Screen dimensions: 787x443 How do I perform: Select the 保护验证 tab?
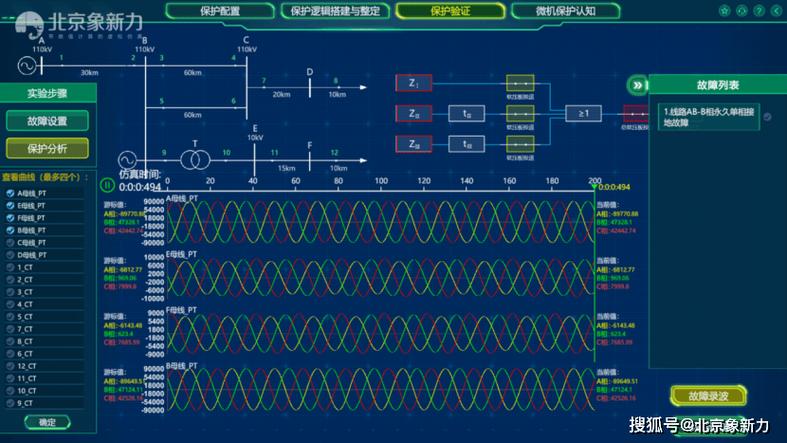[x=450, y=11]
